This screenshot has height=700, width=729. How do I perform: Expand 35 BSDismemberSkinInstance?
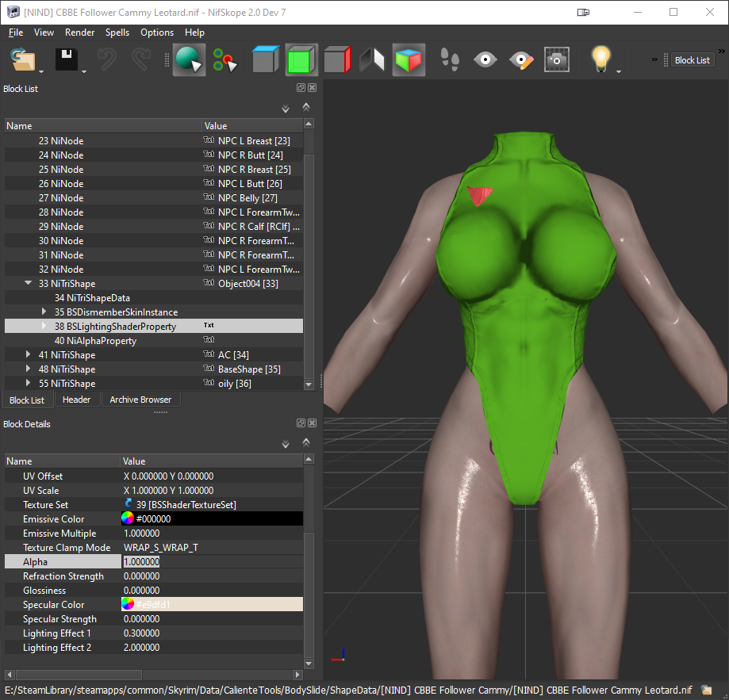pyautogui.click(x=44, y=312)
